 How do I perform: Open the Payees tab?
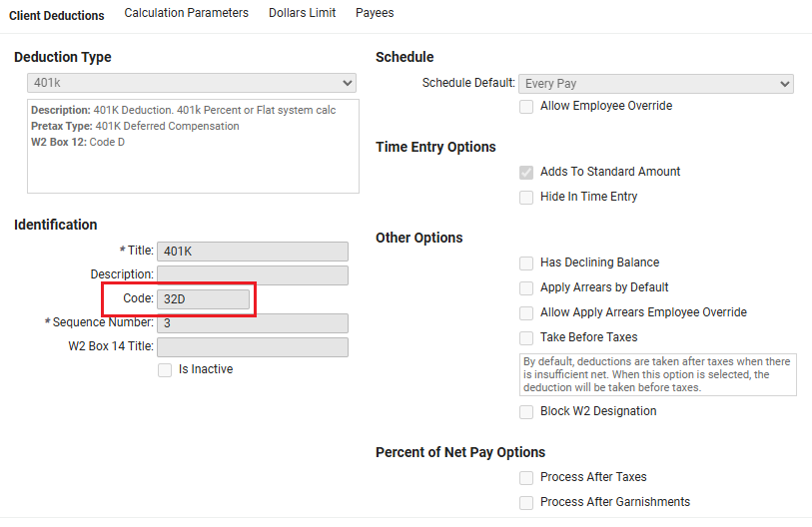coord(375,13)
